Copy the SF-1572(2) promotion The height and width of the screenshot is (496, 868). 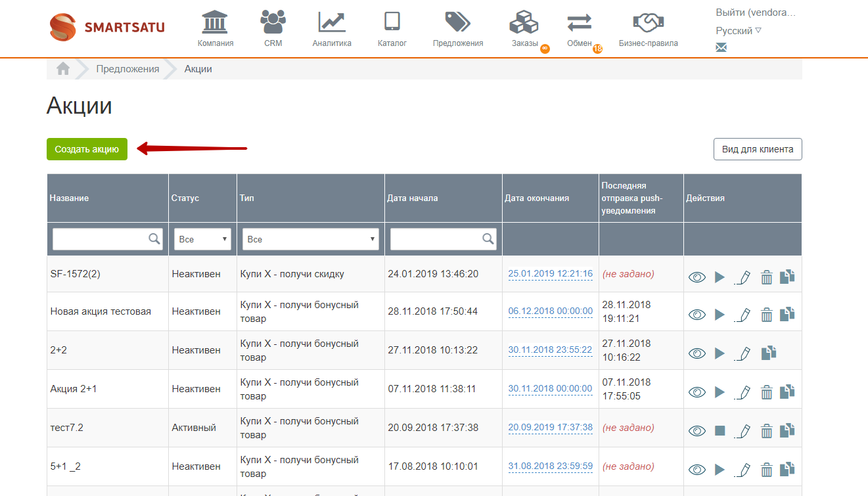click(x=787, y=277)
